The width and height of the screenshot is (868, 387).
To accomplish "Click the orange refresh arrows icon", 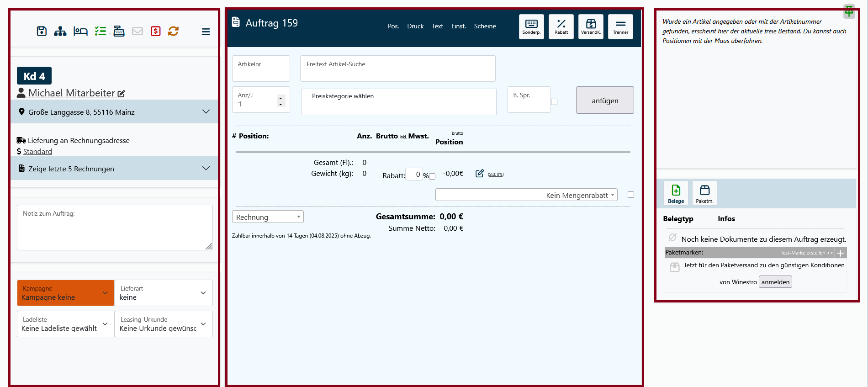I will tap(173, 31).
